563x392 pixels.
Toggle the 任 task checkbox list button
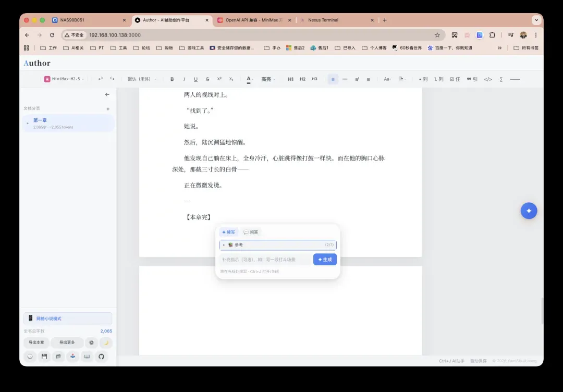click(455, 79)
